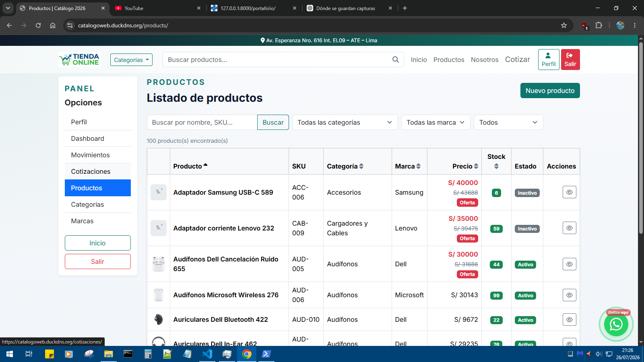Viewport: 644px width, 362px height.
Task: Open the Todos status filter
Action: pyautogui.click(x=508, y=122)
